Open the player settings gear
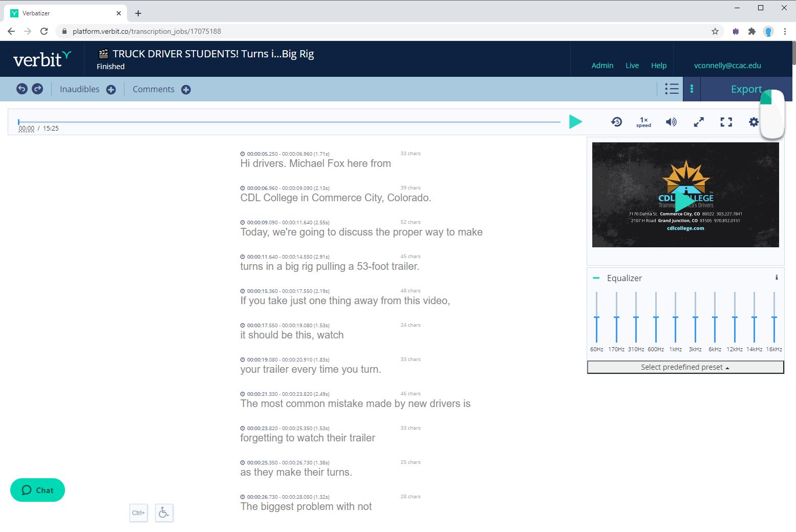796x532 pixels. click(x=754, y=122)
